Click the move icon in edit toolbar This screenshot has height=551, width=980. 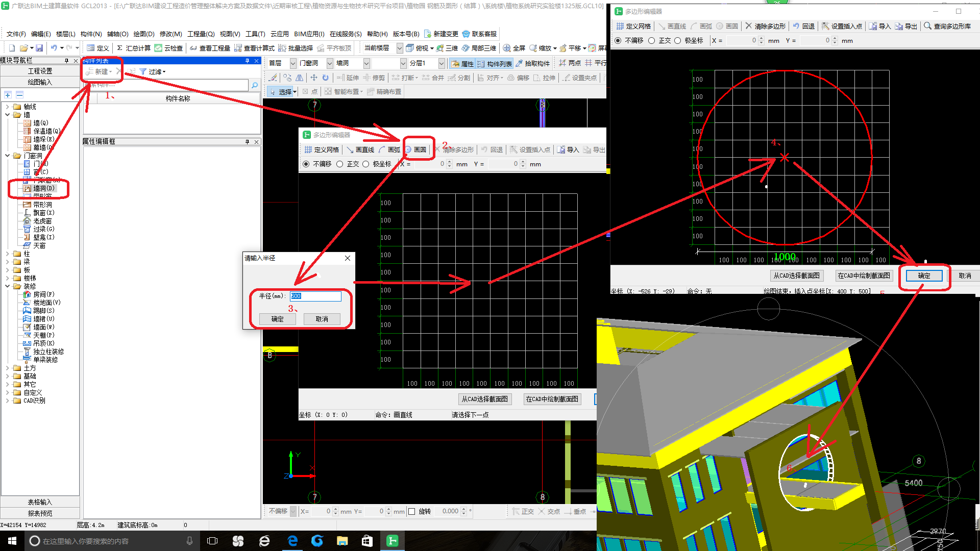coord(313,78)
